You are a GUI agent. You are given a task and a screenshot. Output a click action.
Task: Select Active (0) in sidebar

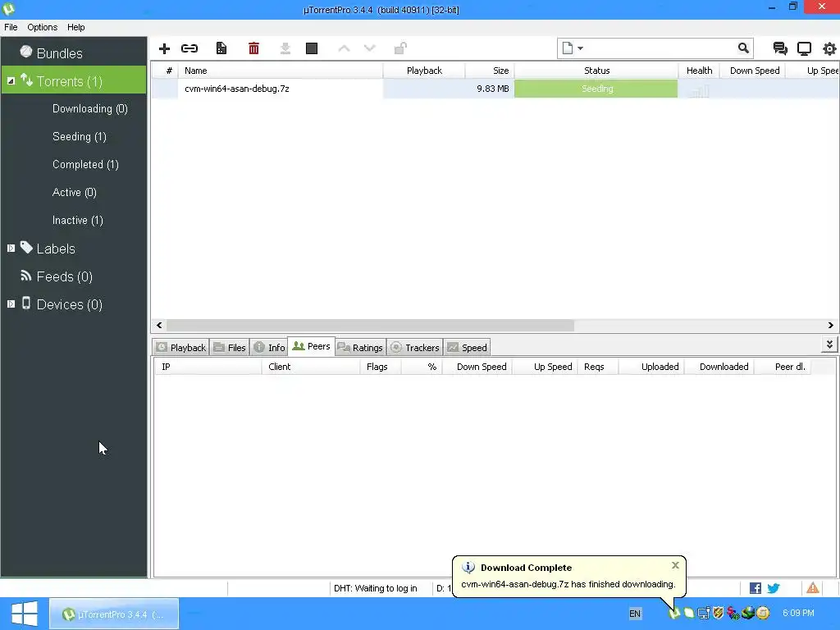pyautogui.click(x=75, y=192)
